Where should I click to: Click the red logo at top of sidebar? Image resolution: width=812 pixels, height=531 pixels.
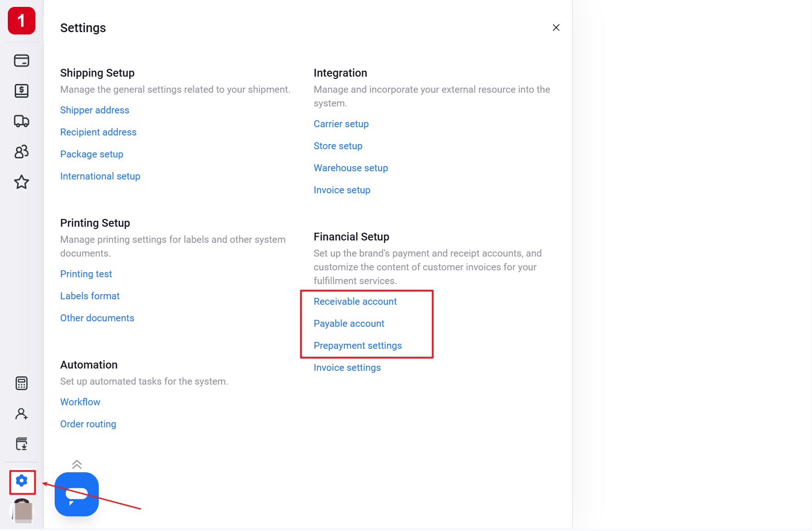coord(22,21)
